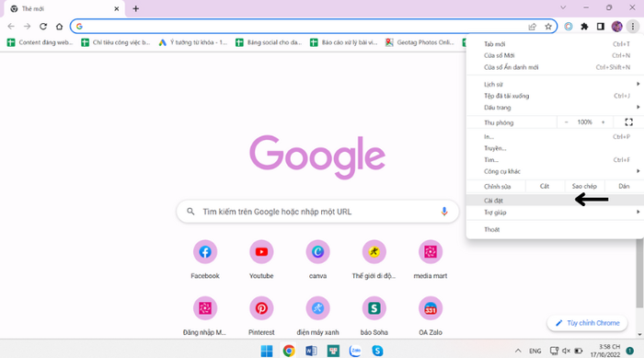This screenshot has height=358, width=644.
Task: Open the Extensions puzzle icon
Action: [584, 27]
